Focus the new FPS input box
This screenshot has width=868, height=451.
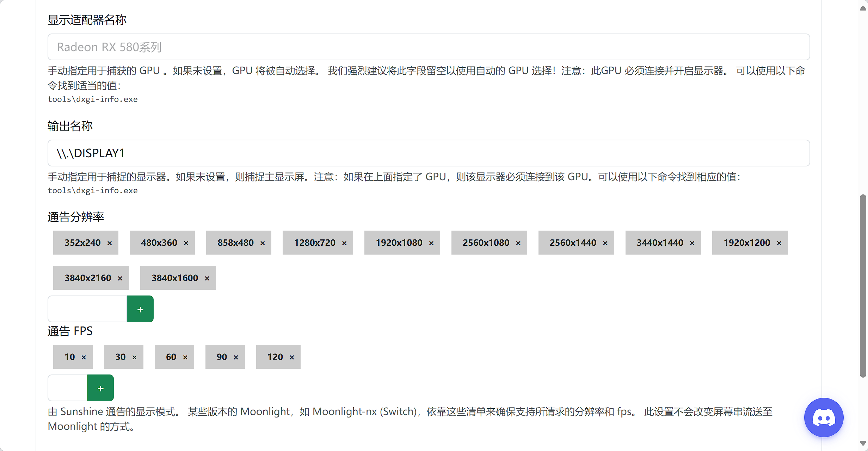tap(68, 388)
